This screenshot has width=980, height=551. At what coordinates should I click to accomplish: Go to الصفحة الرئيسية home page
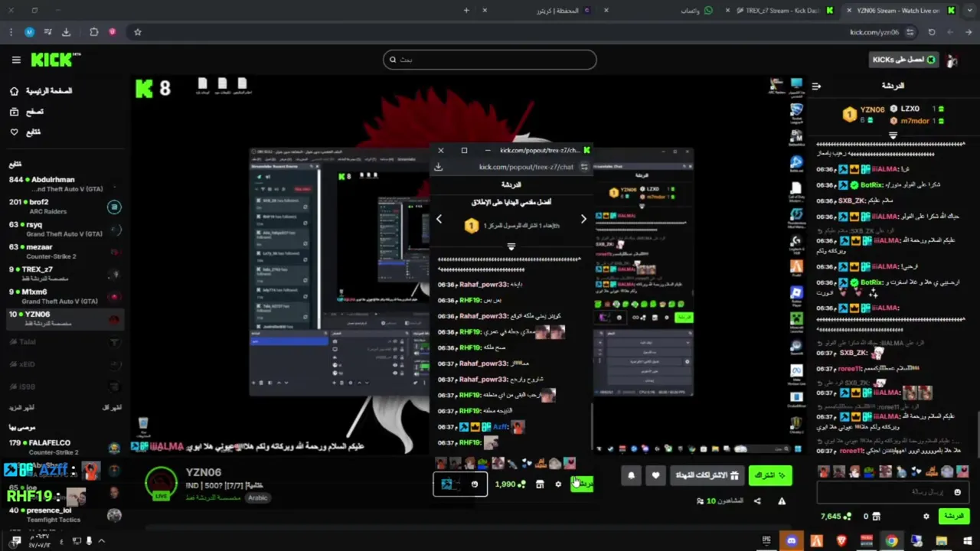point(41,91)
